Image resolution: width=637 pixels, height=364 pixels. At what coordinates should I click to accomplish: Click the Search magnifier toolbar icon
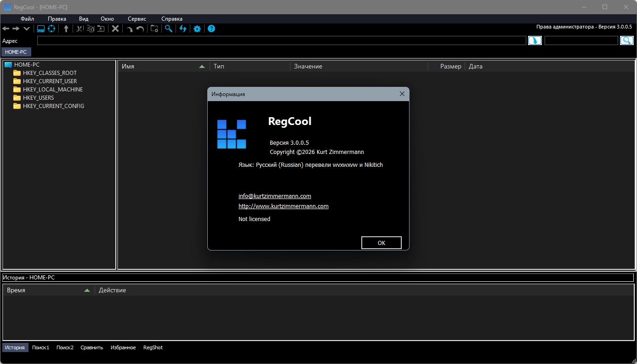[x=169, y=28]
